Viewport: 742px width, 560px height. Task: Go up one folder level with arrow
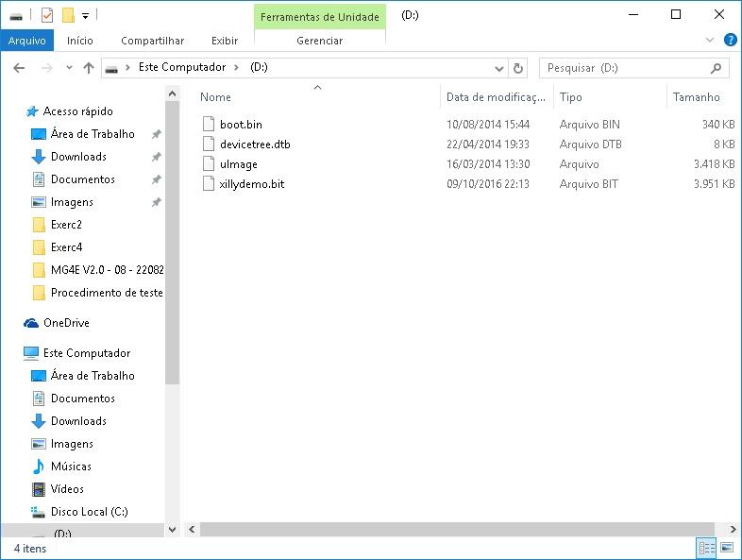(89, 68)
